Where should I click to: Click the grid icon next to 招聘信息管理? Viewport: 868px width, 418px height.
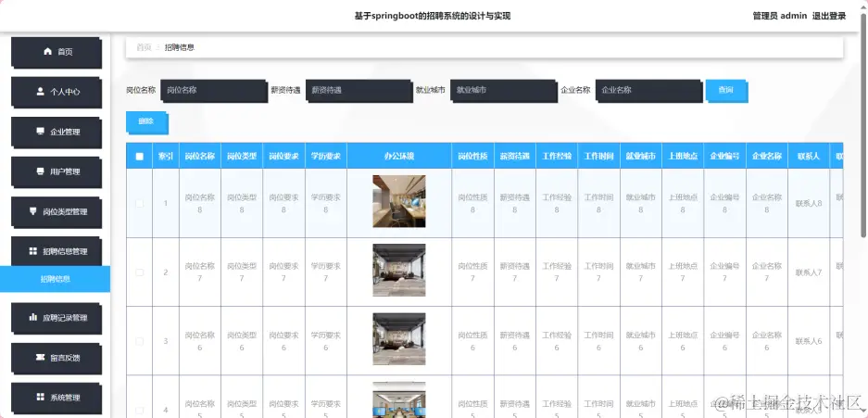pyautogui.click(x=32, y=251)
